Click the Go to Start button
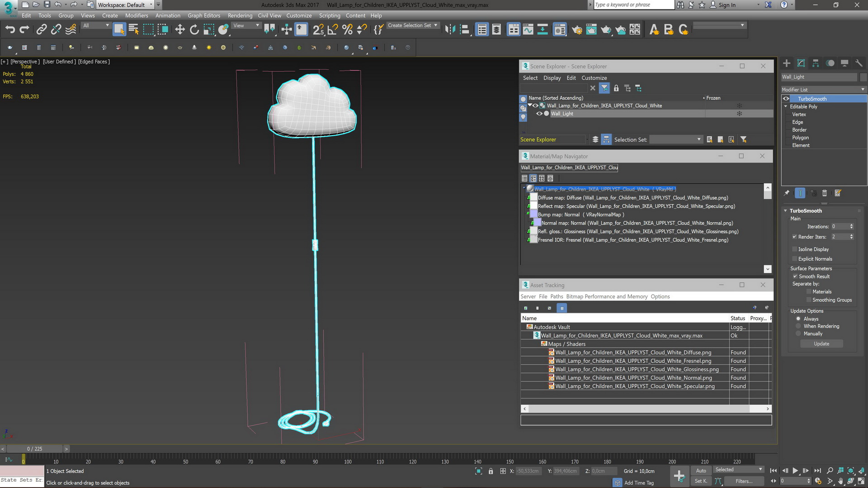The height and width of the screenshot is (488, 868). coord(774,471)
